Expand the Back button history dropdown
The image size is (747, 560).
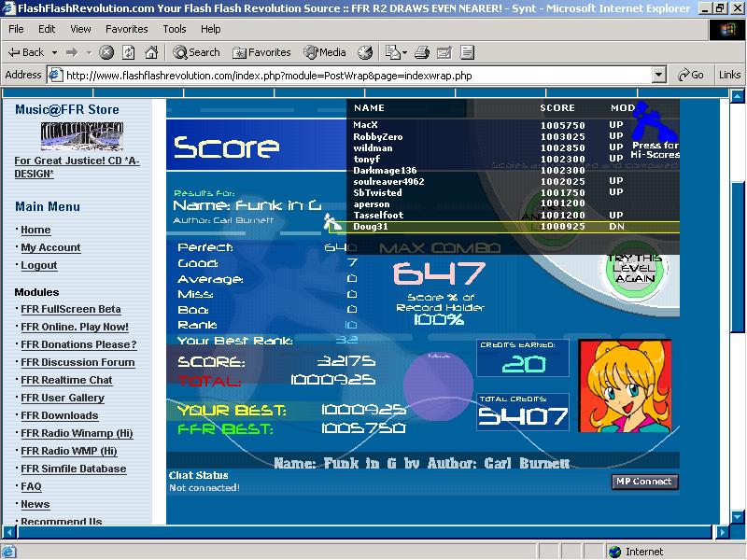(55, 52)
